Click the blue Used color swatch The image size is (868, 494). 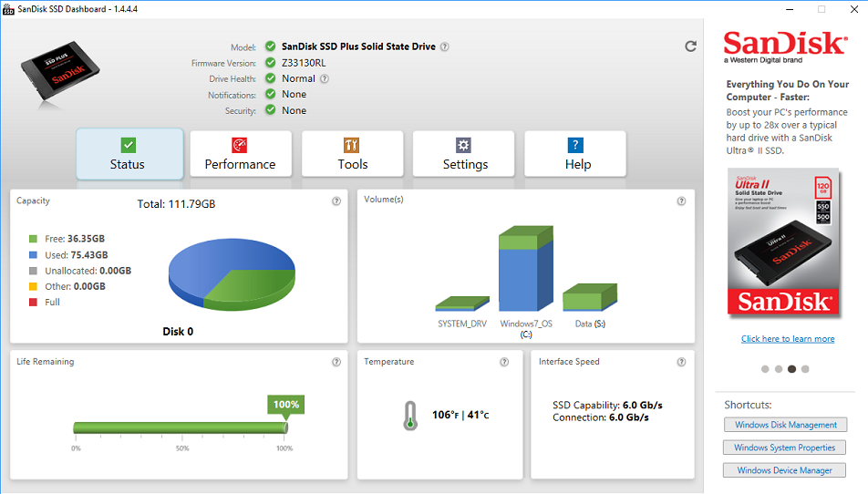coord(33,255)
